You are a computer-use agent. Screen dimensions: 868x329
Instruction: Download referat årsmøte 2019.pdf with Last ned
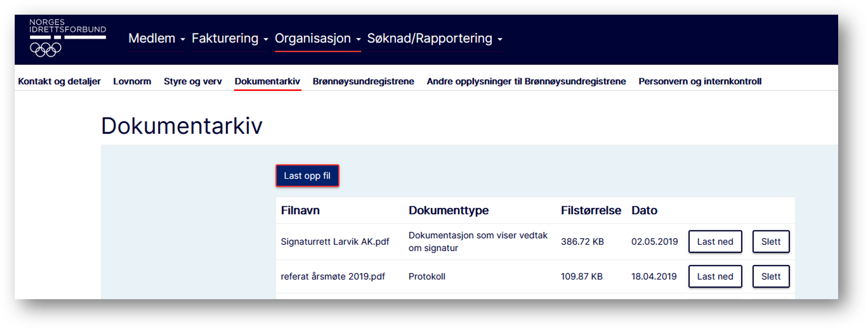[715, 277]
